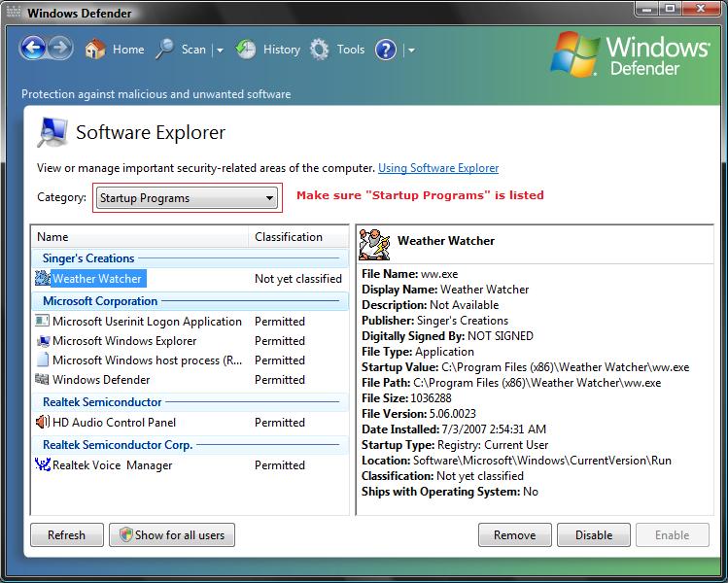Click Ships with Operating System: No line
The width and height of the screenshot is (728, 583).
[449, 492]
